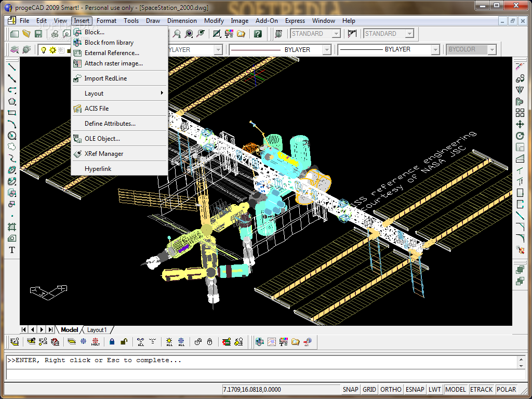The width and height of the screenshot is (532, 399).
Task: Select Attach raster image...
Action: click(x=119, y=63)
